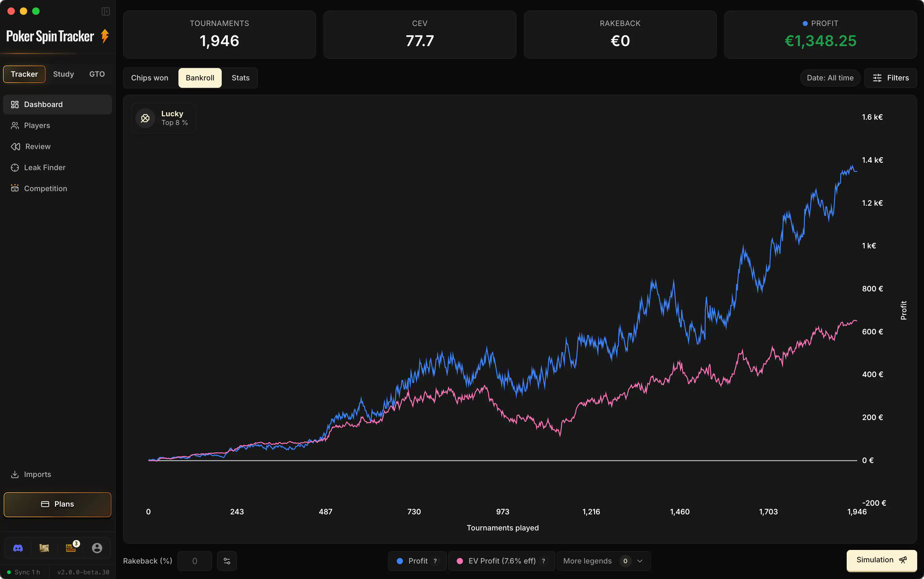Open the user account profile icon
Image resolution: width=924 pixels, height=579 pixels.
pos(97,548)
